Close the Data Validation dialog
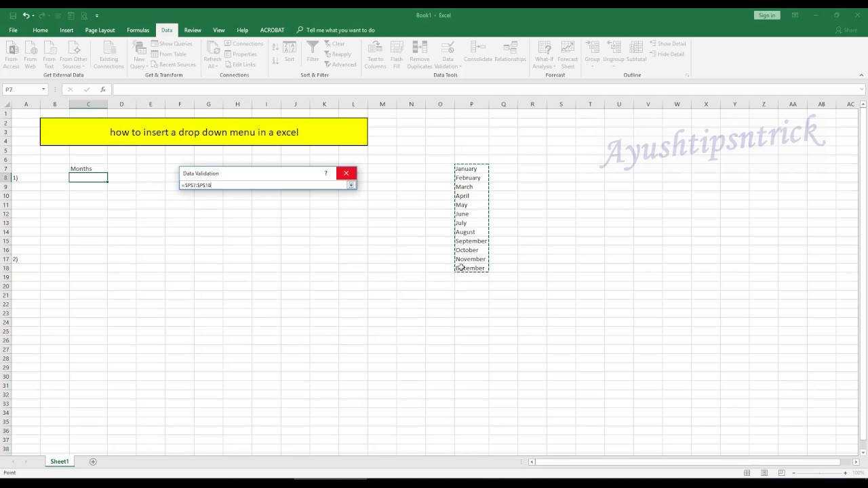 (x=346, y=174)
